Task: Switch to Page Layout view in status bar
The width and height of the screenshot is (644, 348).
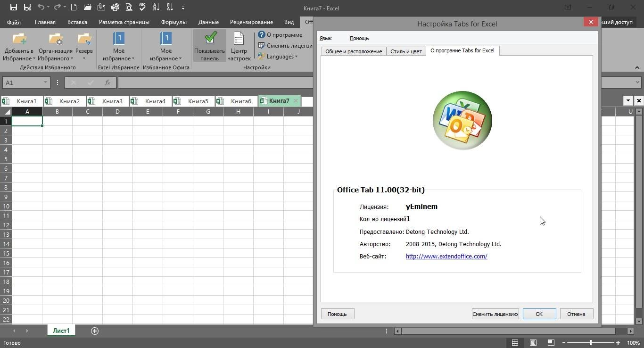Action: pyautogui.click(x=533, y=343)
